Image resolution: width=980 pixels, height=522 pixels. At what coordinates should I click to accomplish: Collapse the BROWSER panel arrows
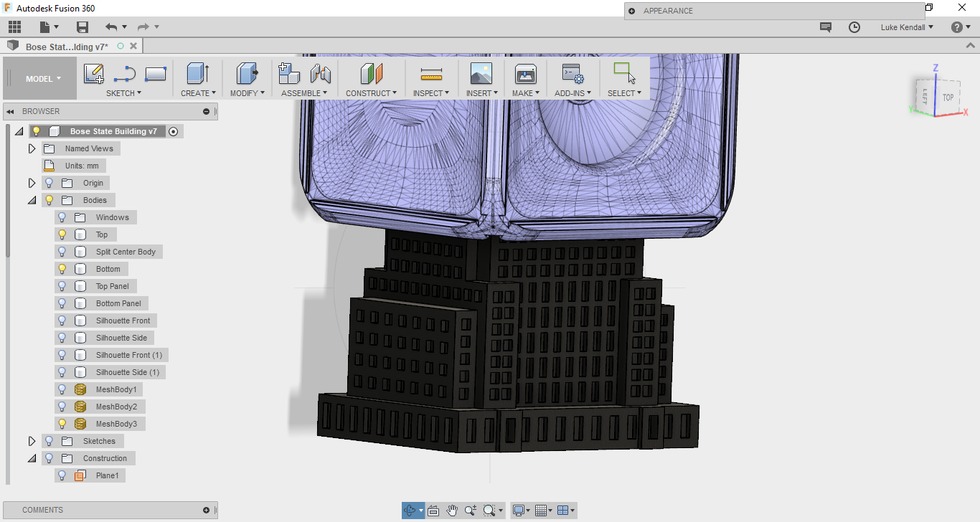(11, 112)
